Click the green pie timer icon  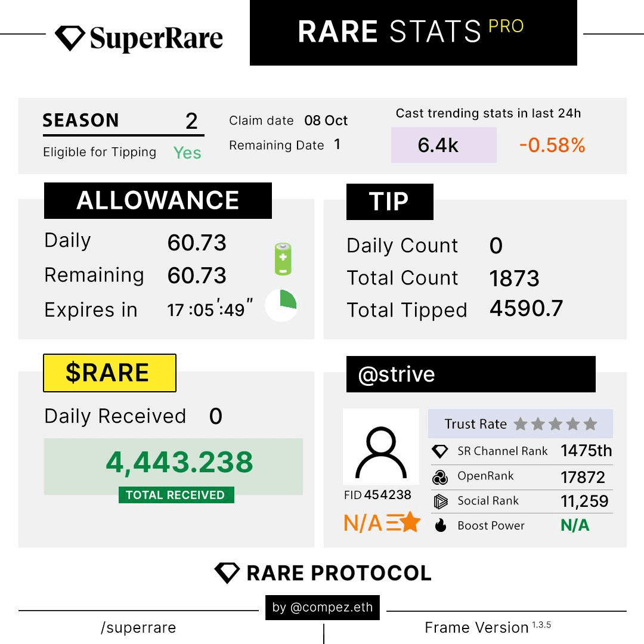pos(281,305)
